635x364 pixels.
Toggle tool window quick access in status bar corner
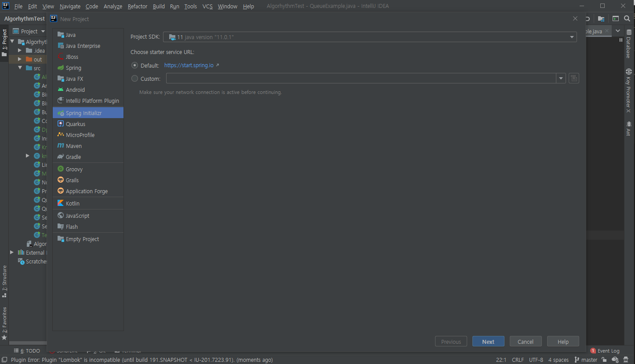click(5, 360)
